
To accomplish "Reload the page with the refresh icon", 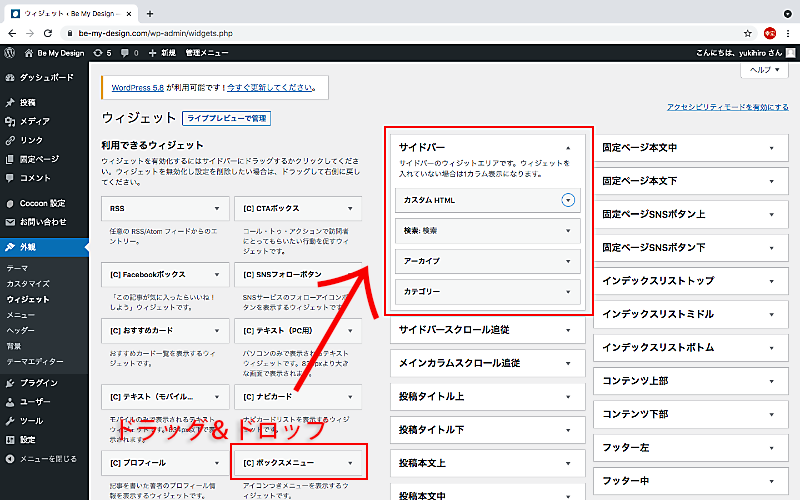I will [x=50, y=32].
